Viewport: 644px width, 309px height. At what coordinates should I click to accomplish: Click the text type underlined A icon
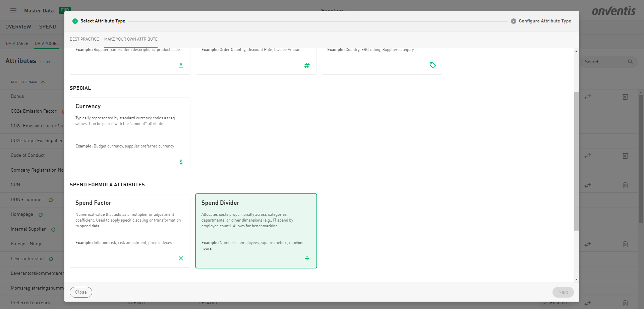click(x=181, y=65)
